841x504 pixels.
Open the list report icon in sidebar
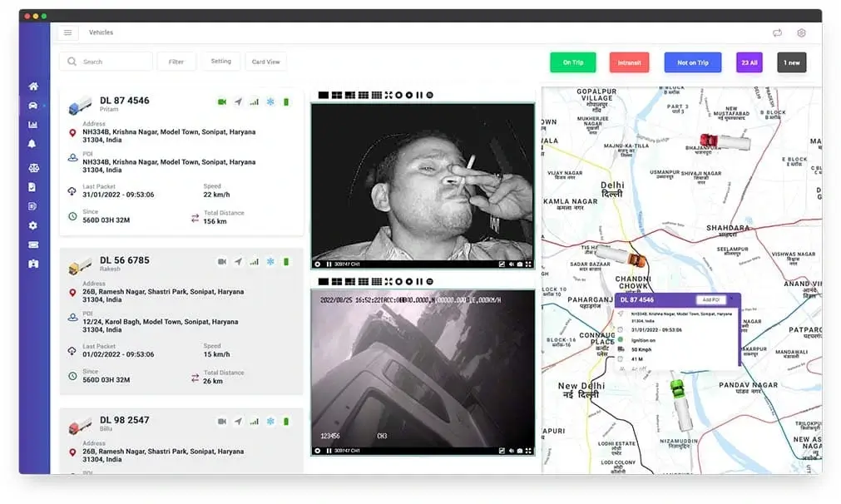pyautogui.click(x=32, y=206)
